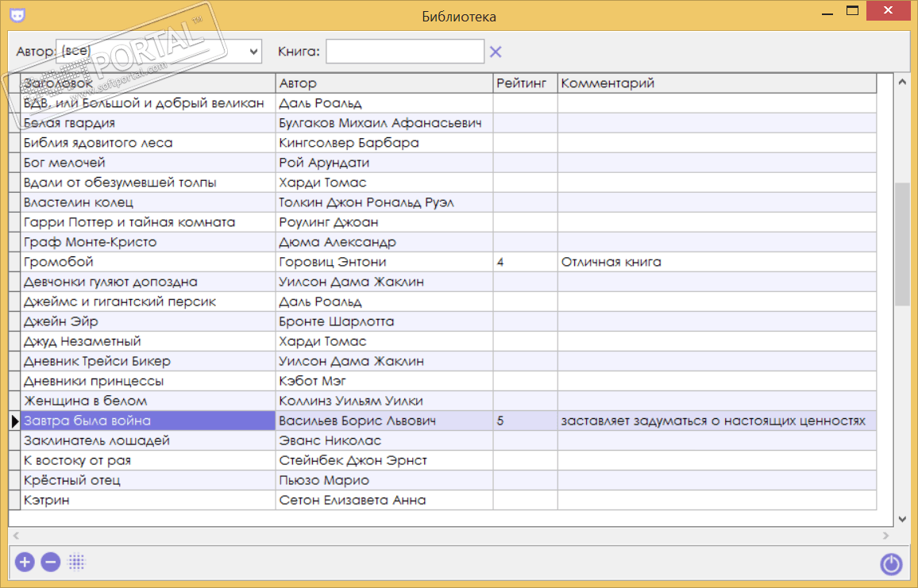Minimize the Библиотека window
This screenshot has width=918, height=588.
[x=827, y=12]
